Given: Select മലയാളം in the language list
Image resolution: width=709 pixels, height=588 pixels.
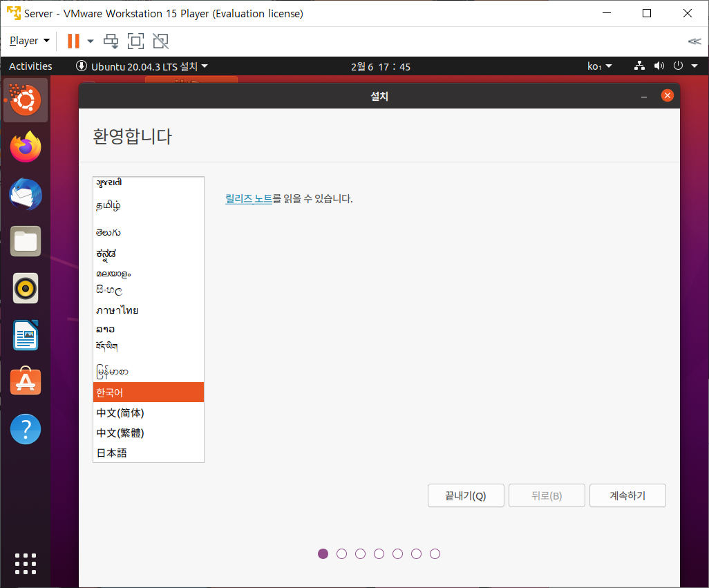Looking at the screenshot, I should (149, 274).
